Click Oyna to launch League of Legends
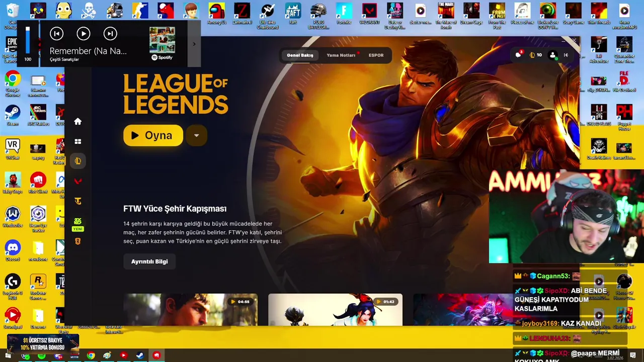Viewport: 644px width, 362px height. [x=153, y=135]
